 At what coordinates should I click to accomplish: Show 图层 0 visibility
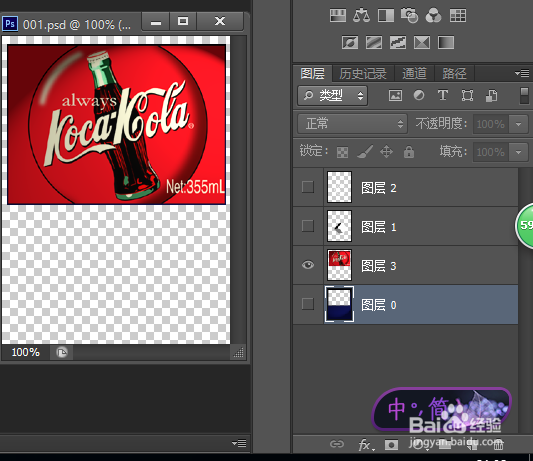(308, 304)
